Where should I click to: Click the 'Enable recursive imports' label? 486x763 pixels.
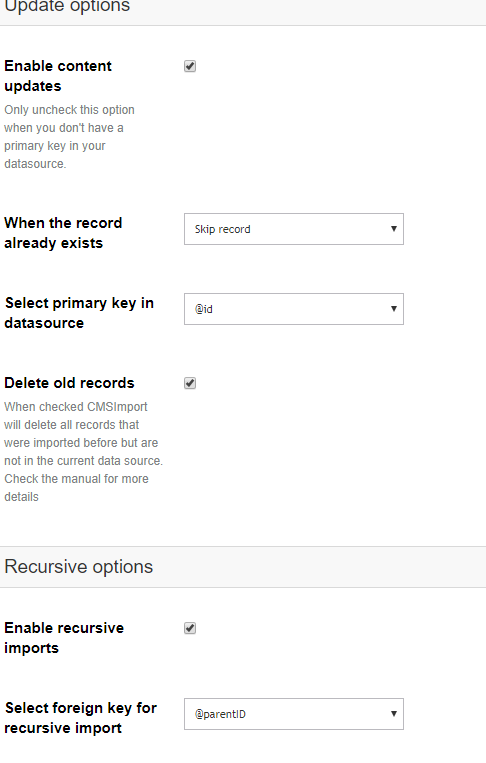point(64,638)
